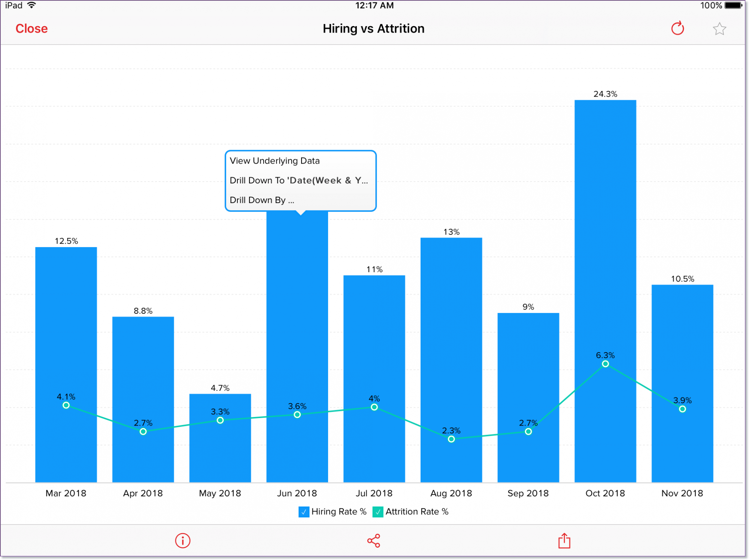Viewport: 749px width, 560px height.
Task: Select the blue Hiring Rate legend swatch
Action: pos(303,511)
